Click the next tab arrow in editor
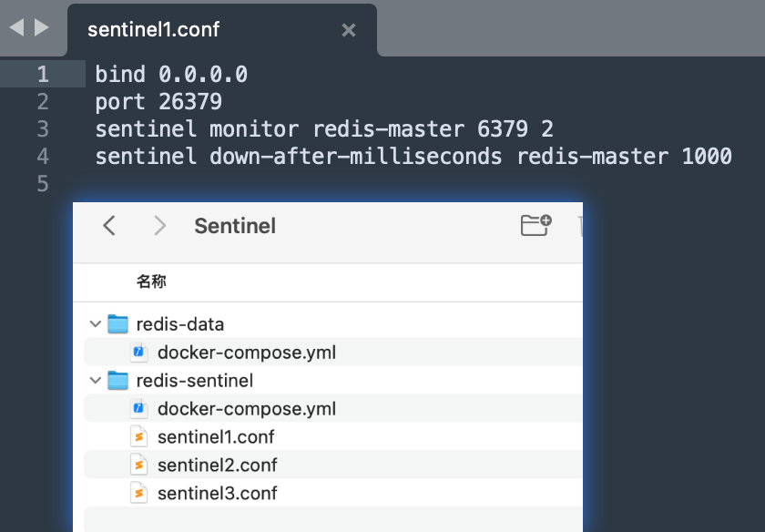 coord(42,27)
